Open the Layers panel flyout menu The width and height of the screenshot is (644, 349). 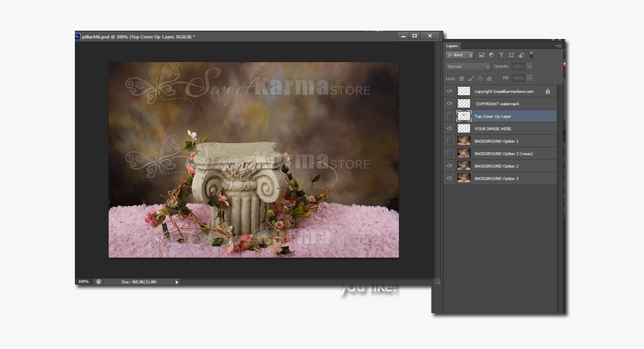559,46
